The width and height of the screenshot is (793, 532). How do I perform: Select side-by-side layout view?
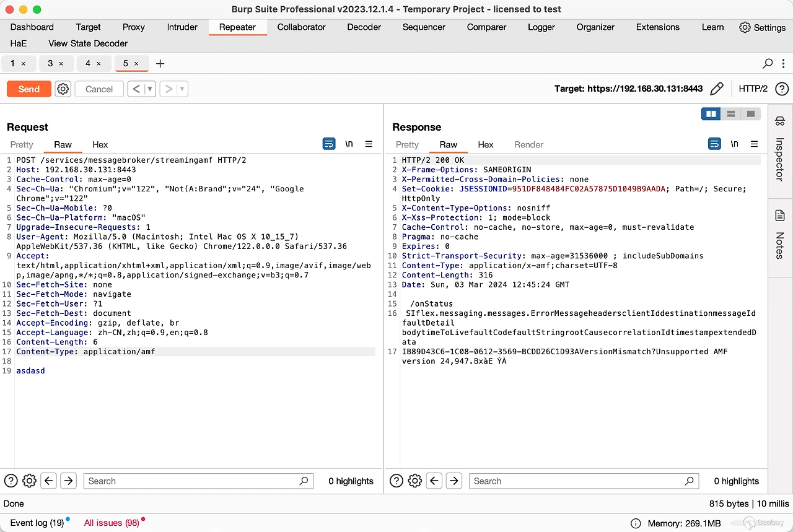[711, 114]
